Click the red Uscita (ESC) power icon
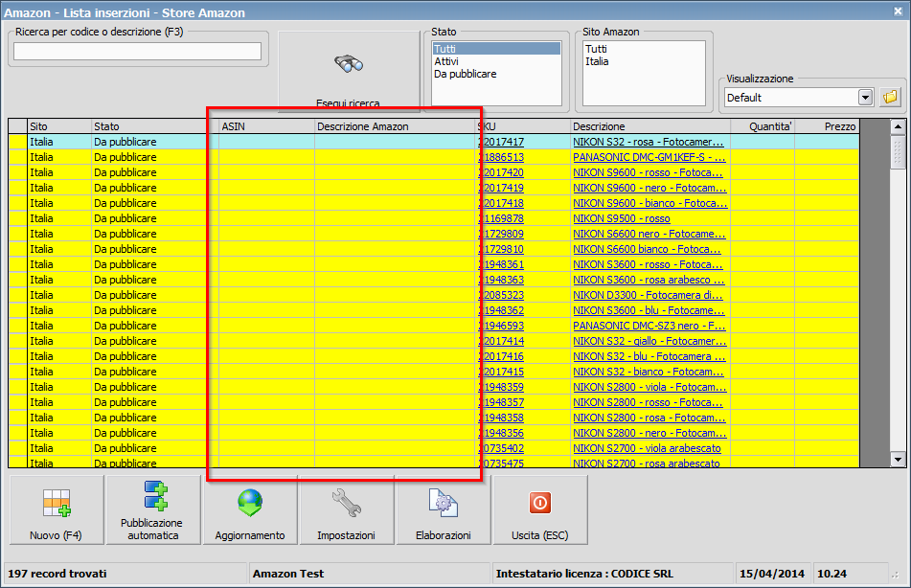 [539, 503]
